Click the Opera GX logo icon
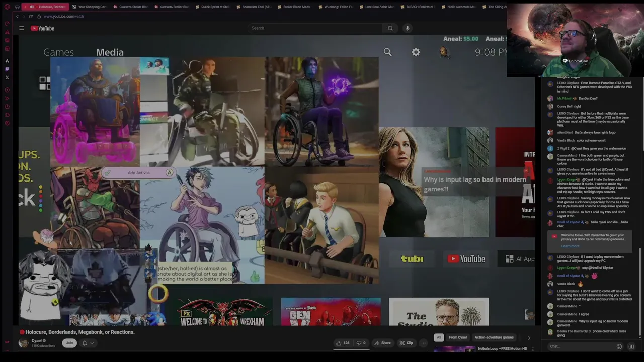 [x=7, y=7]
